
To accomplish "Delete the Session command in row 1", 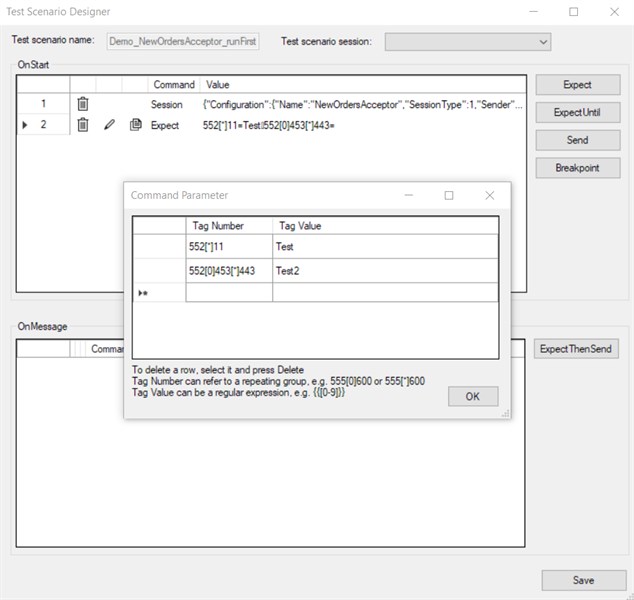I will click(x=83, y=104).
